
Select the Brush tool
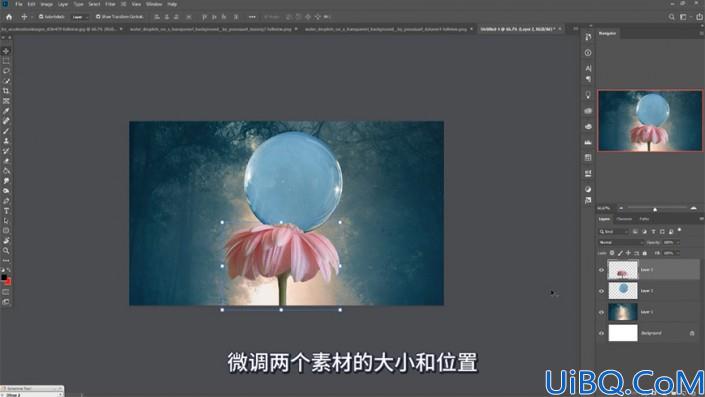tap(6, 131)
